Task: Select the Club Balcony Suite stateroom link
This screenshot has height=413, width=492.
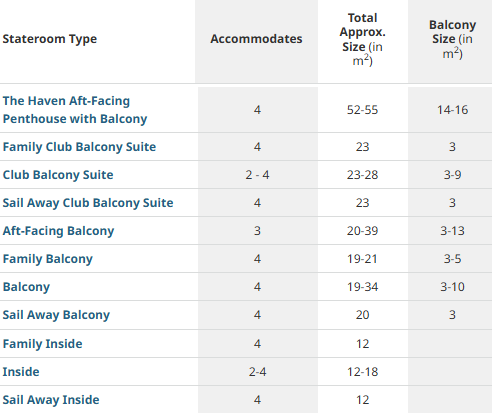Action: (x=58, y=175)
